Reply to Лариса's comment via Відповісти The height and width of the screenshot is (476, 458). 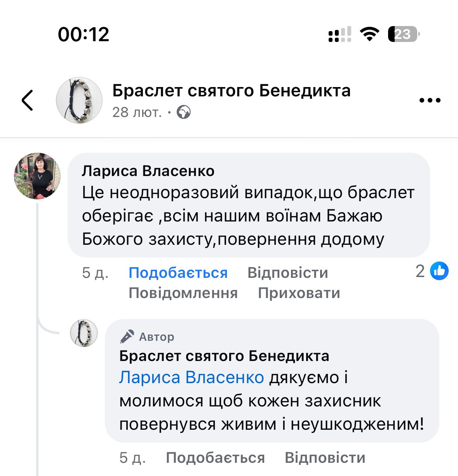click(x=287, y=273)
